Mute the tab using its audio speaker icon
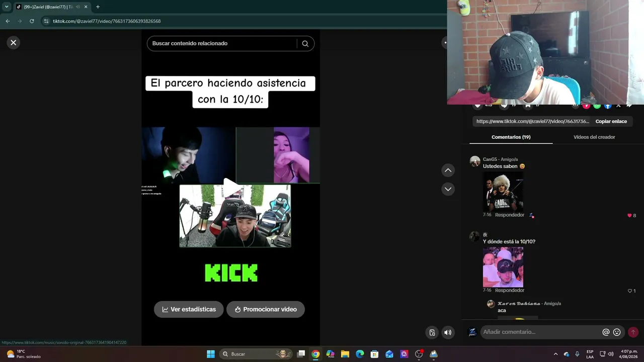This screenshot has height=362, width=644. 77,7
